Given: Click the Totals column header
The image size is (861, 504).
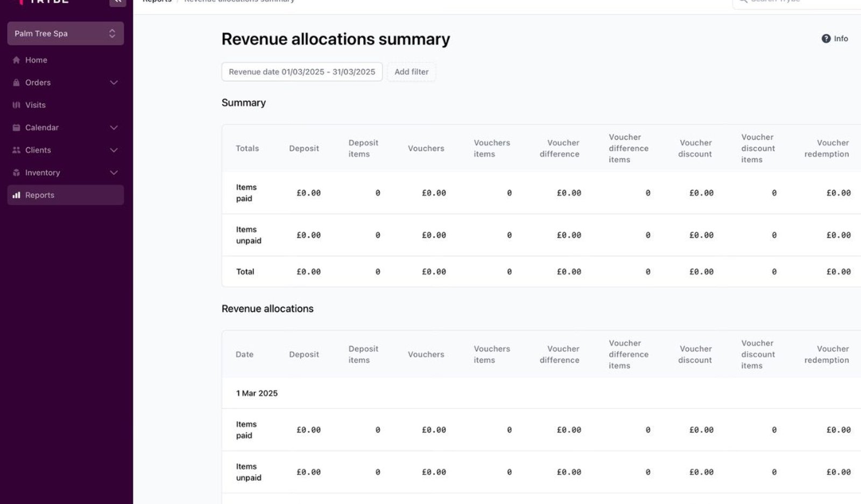Looking at the screenshot, I should 248,148.
